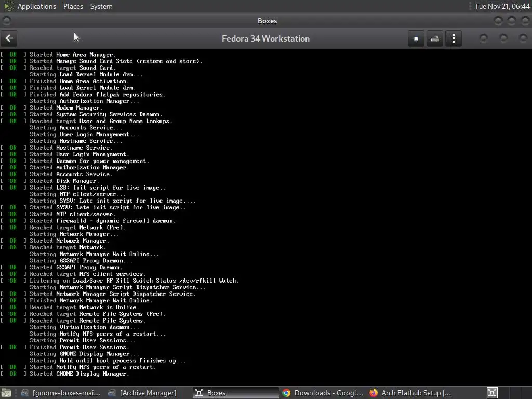Viewport: 532px width, 399px height.
Task: Switch to Arch Flathub Setup Firefox window
Action: coord(410,393)
